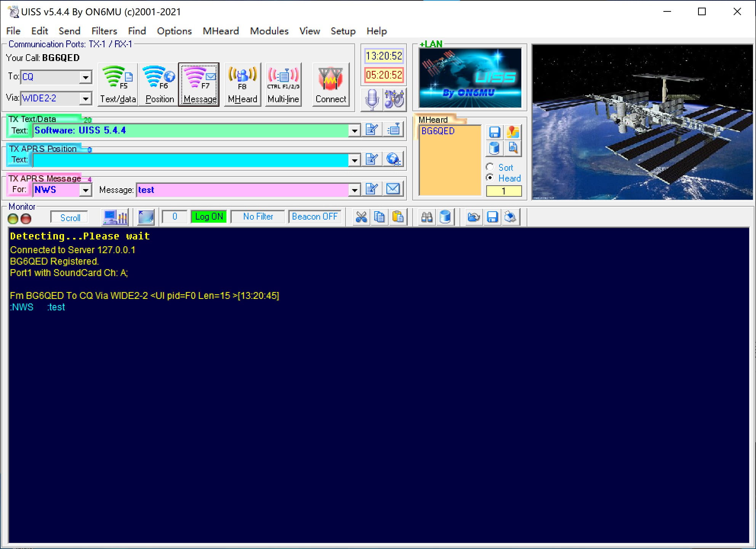The height and width of the screenshot is (549, 756).
Task: Click the microphone icon
Action: (372, 99)
